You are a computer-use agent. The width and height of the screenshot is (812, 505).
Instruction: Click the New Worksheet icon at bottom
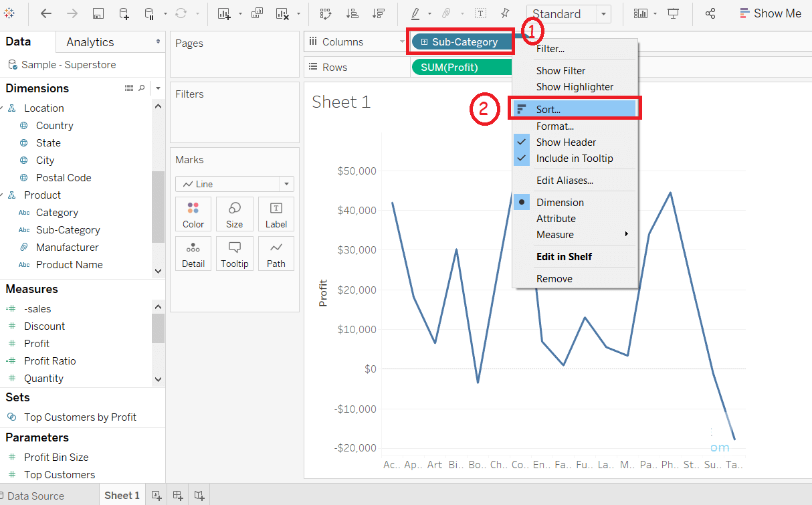click(x=157, y=496)
